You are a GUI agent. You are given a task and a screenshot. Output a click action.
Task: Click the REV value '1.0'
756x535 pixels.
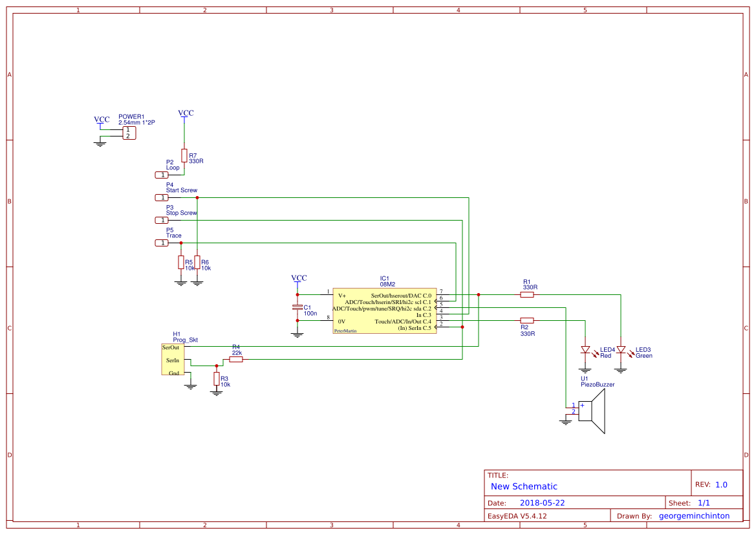click(721, 485)
